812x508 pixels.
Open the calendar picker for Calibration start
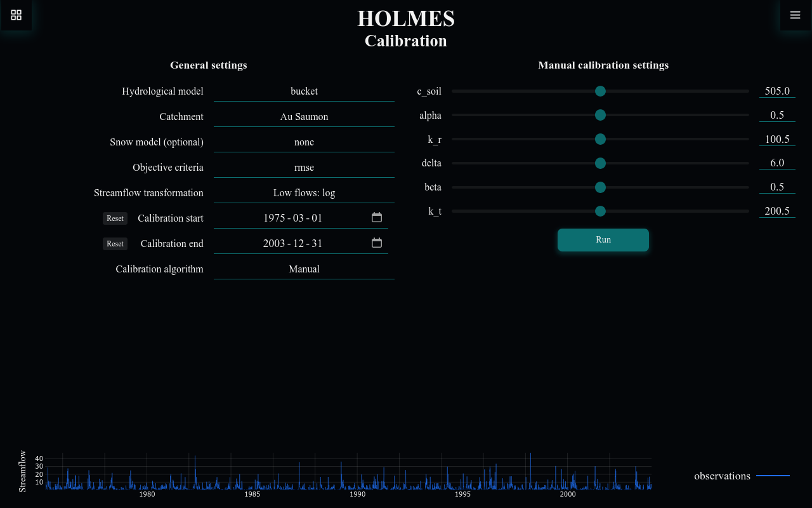click(376, 217)
